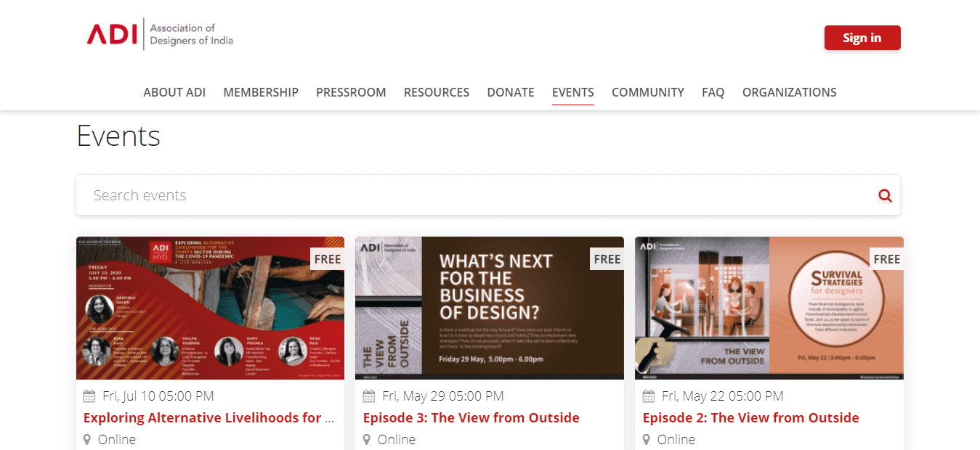The image size is (980, 450).
Task: Click location pin under Episode 2 event
Action: [647, 440]
